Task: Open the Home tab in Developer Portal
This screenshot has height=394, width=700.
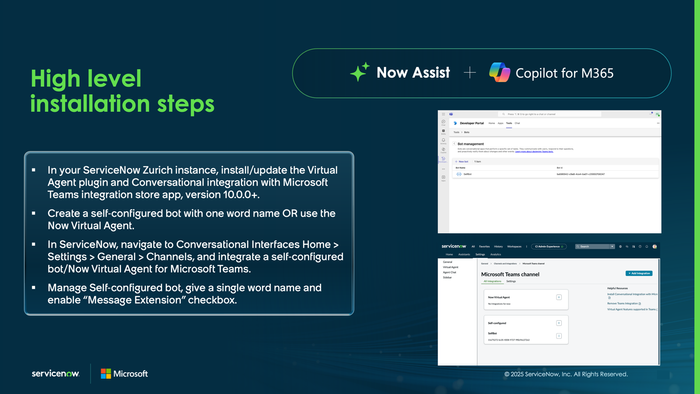Action: (x=492, y=123)
